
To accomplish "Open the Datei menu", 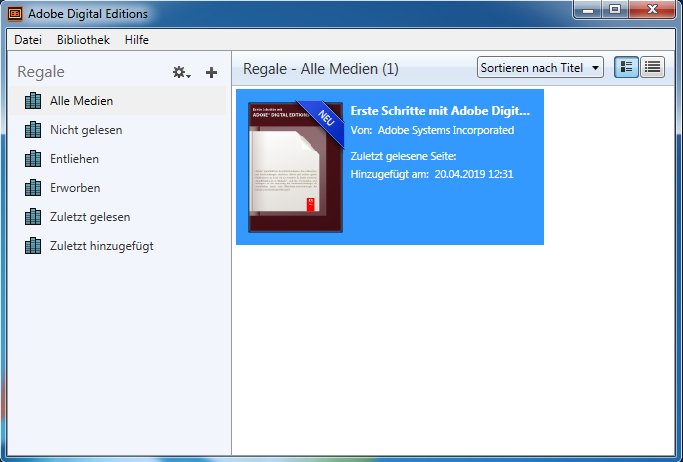I will pyautogui.click(x=28, y=40).
